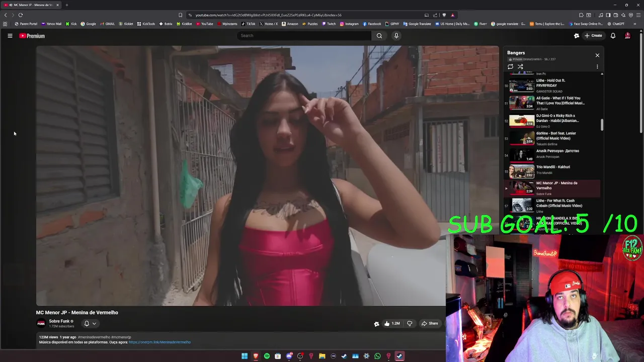
Task: Open the GMAIL bookmark
Action: (107, 24)
